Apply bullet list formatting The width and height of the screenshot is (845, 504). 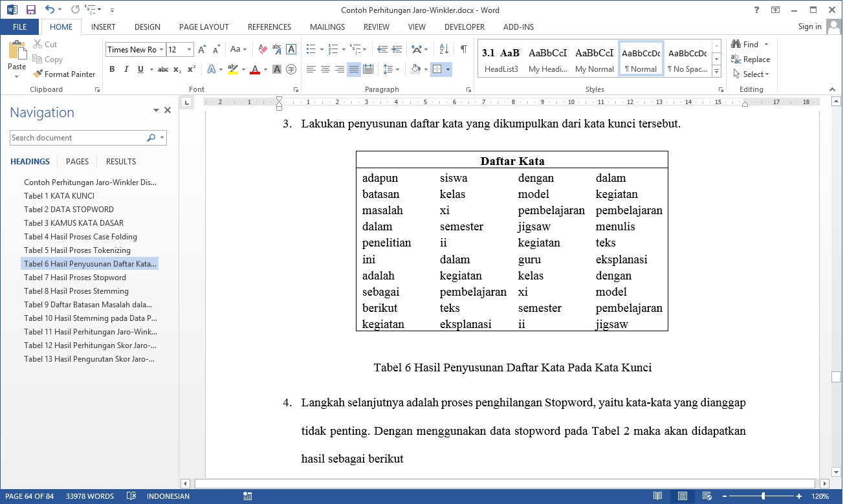click(311, 49)
